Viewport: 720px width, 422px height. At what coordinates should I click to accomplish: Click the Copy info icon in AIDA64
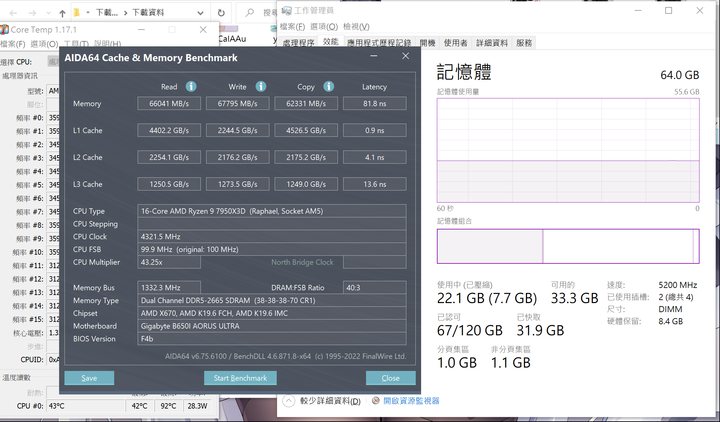coord(329,86)
